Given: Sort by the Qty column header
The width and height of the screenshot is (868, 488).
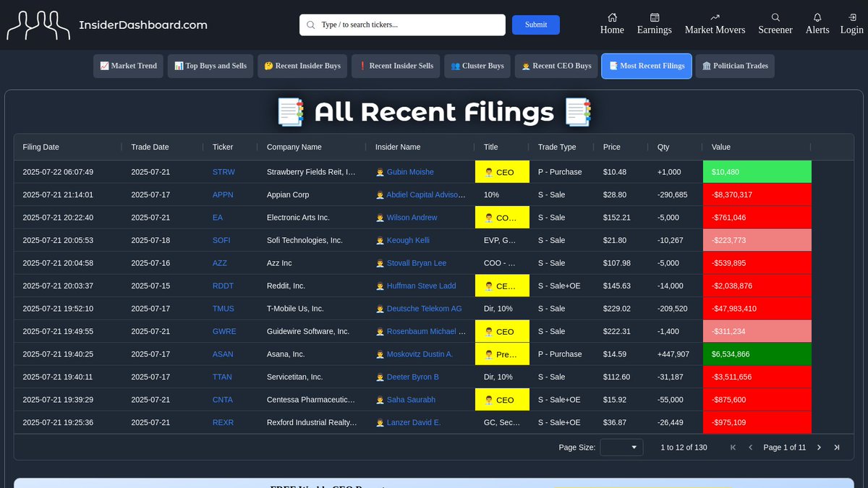Looking at the screenshot, I should (x=663, y=147).
